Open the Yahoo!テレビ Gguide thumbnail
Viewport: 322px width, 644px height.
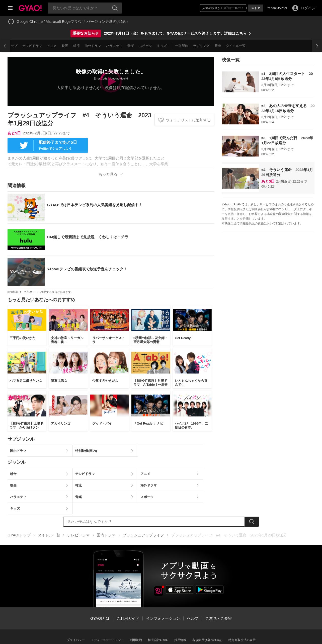click(26, 272)
